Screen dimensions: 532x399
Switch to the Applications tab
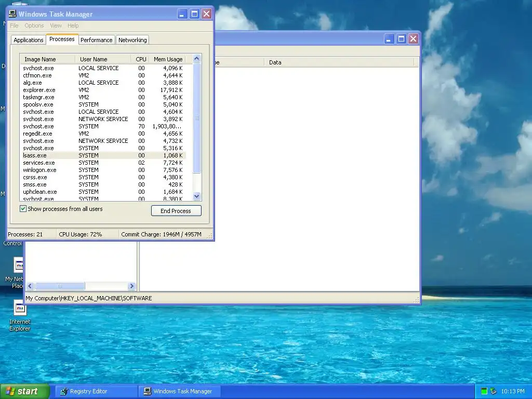[29, 39]
